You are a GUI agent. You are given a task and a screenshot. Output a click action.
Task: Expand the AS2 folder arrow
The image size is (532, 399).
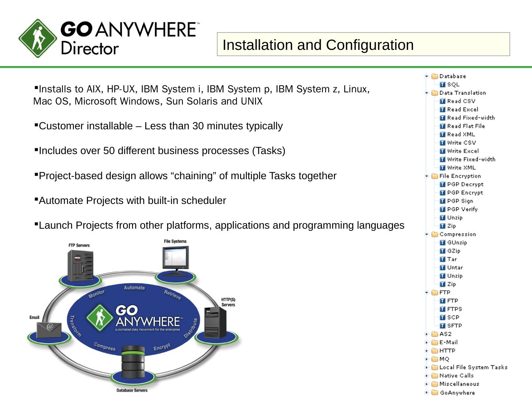(x=427, y=334)
